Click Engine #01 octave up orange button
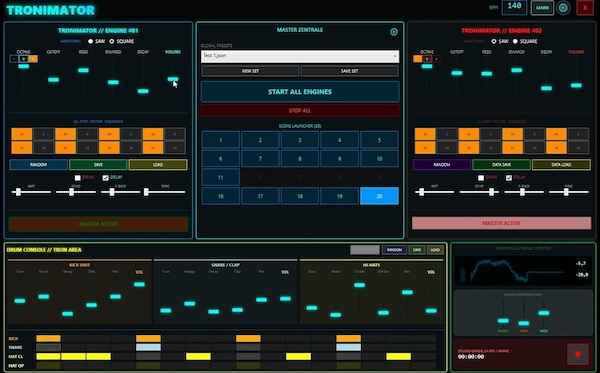 tap(33, 59)
